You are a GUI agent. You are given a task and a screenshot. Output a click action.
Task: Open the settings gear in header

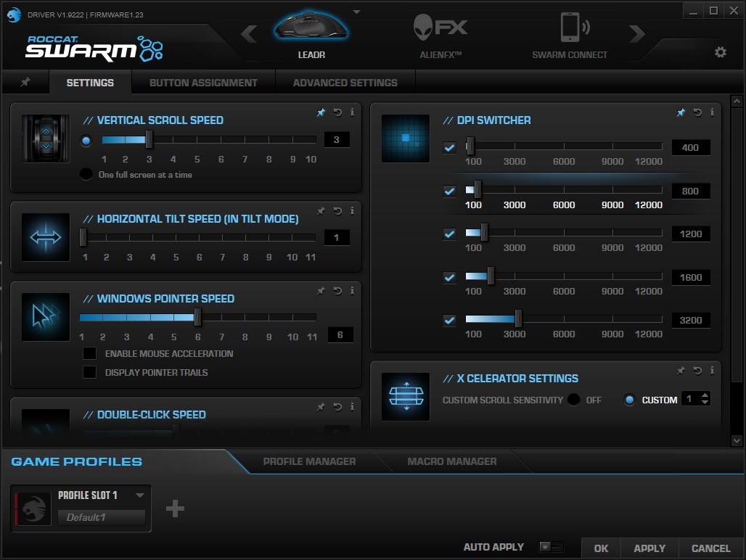(721, 52)
